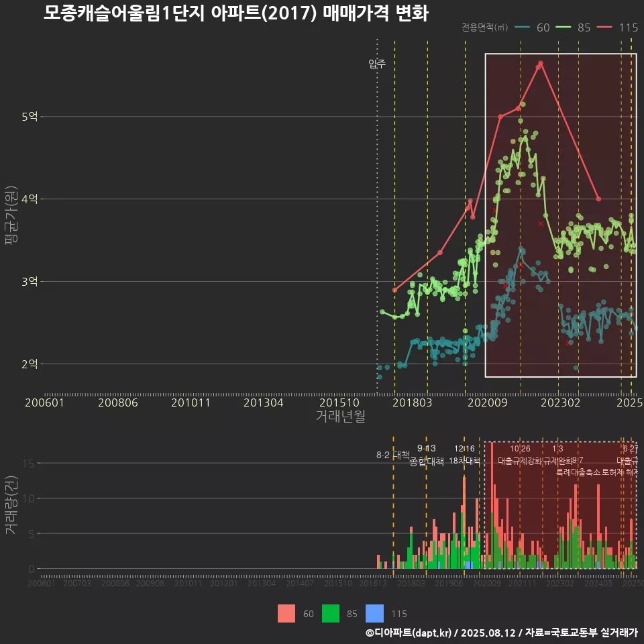This screenshot has width=644, height=644.
Task: Click the red 60 legend swatch at bottom
Action: [286, 613]
